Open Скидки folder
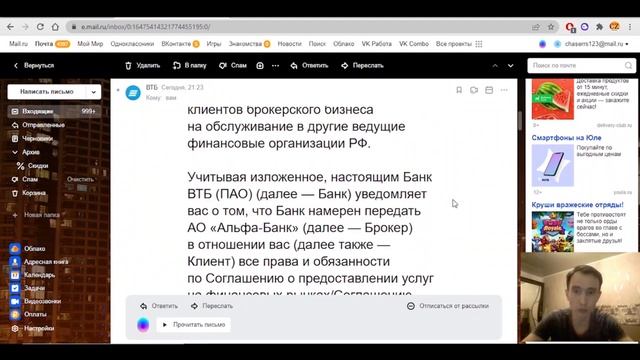This screenshot has width=640, height=360. (38, 166)
